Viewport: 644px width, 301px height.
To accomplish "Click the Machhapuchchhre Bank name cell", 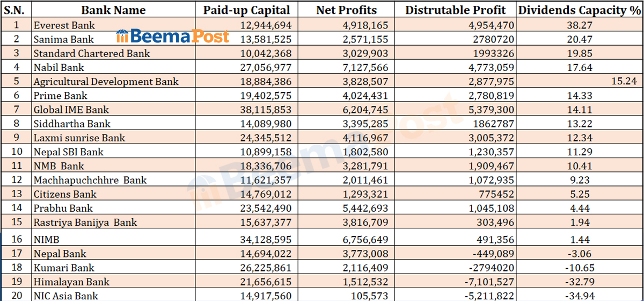I will coord(90,180).
